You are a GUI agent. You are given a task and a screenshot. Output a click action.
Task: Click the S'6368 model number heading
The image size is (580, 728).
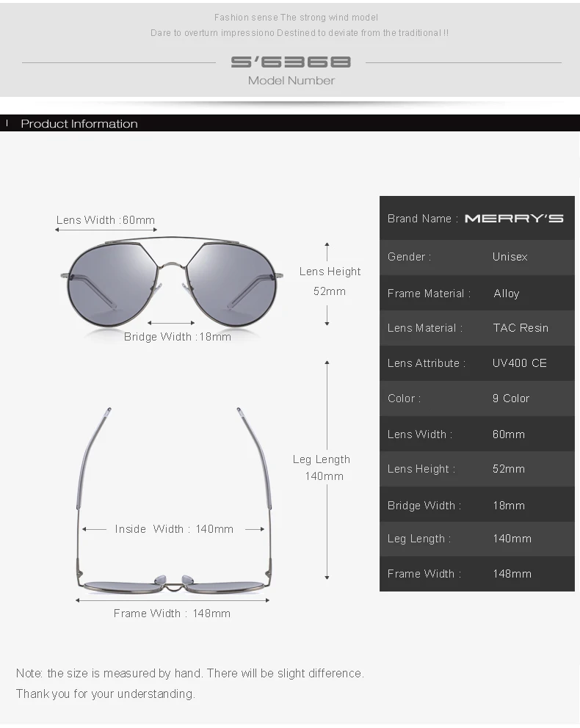[291, 62]
